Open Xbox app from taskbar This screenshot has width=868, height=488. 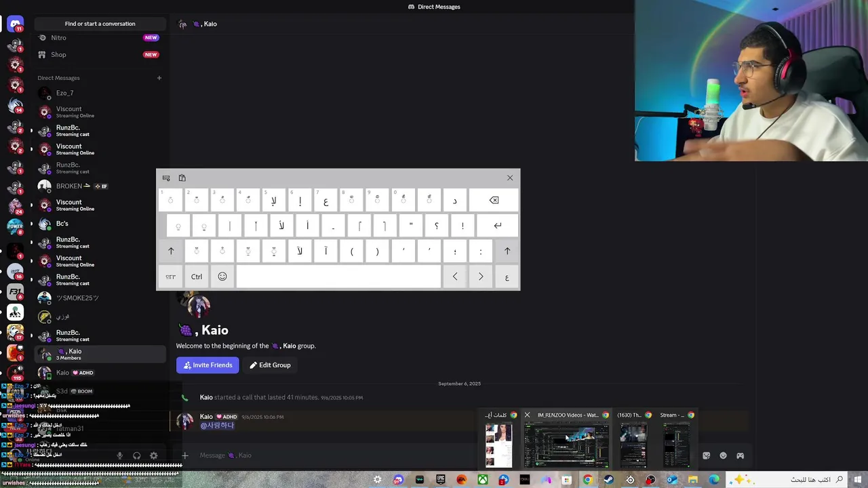(483, 480)
